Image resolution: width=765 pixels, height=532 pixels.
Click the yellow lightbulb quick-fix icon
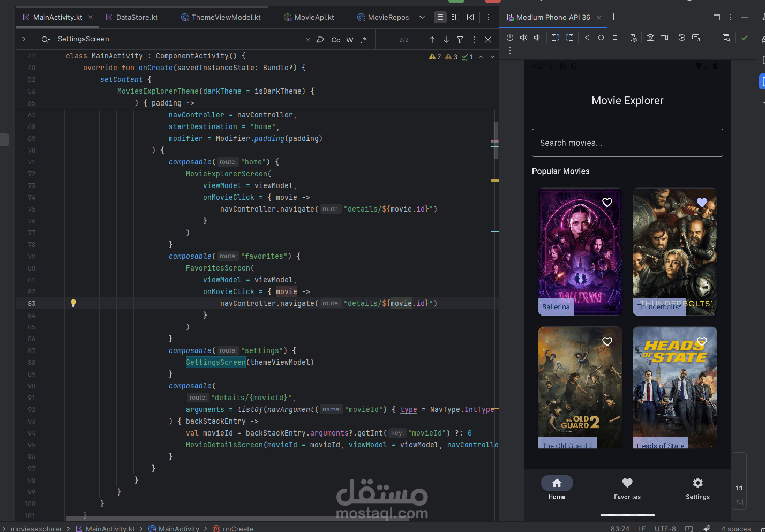point(73,303)
